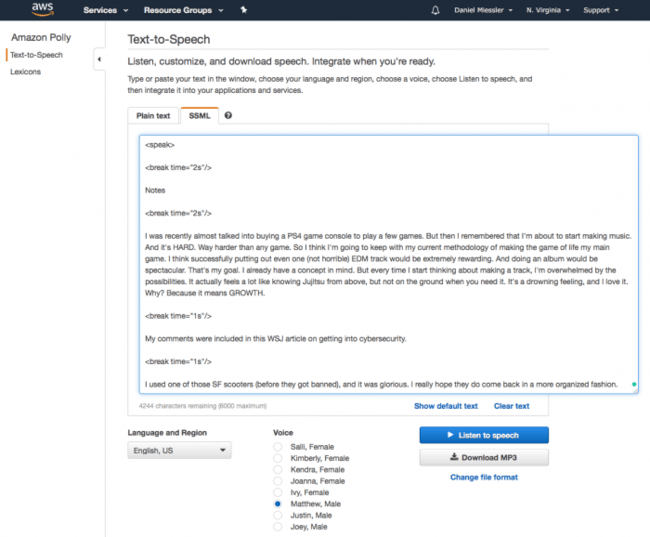Open SSML help question mark icon
650x537 pixels.
tap(228, 115)
